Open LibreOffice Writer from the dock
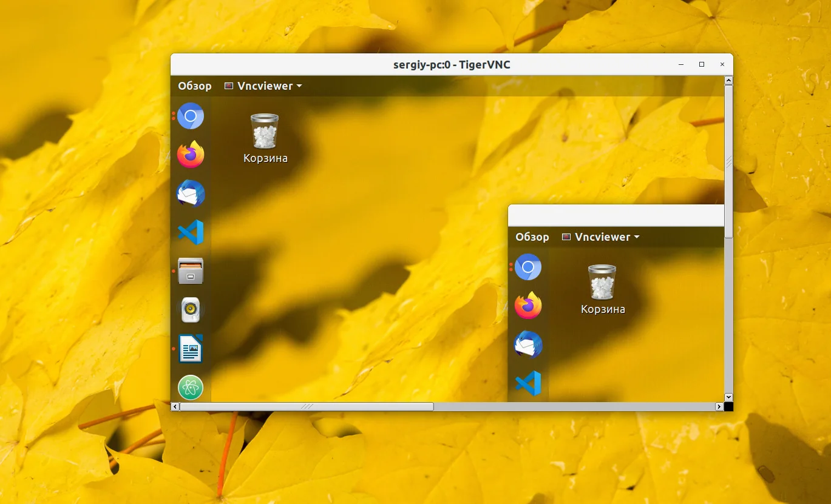Viewport: 831px width, 504px height. click(191, 349)
